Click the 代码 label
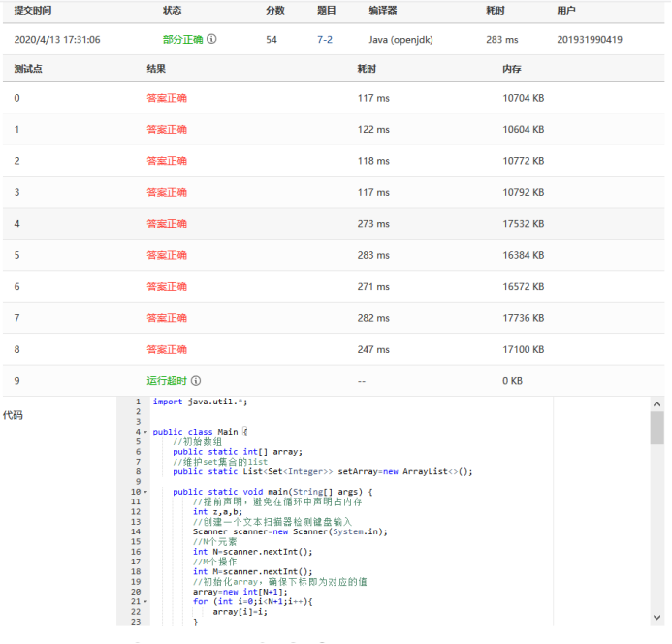Screen dimensions: 672x644 pos(13,415)
